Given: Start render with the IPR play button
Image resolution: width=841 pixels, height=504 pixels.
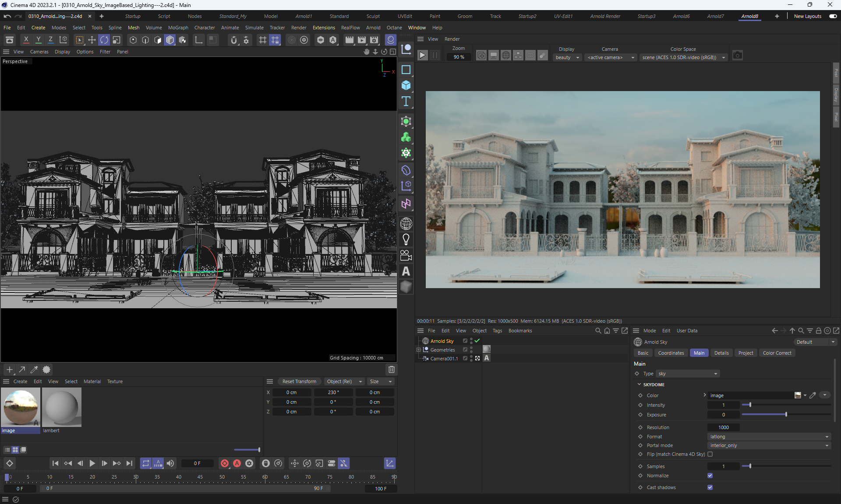Looking at the screenshot, I should (x=422, y=56).
